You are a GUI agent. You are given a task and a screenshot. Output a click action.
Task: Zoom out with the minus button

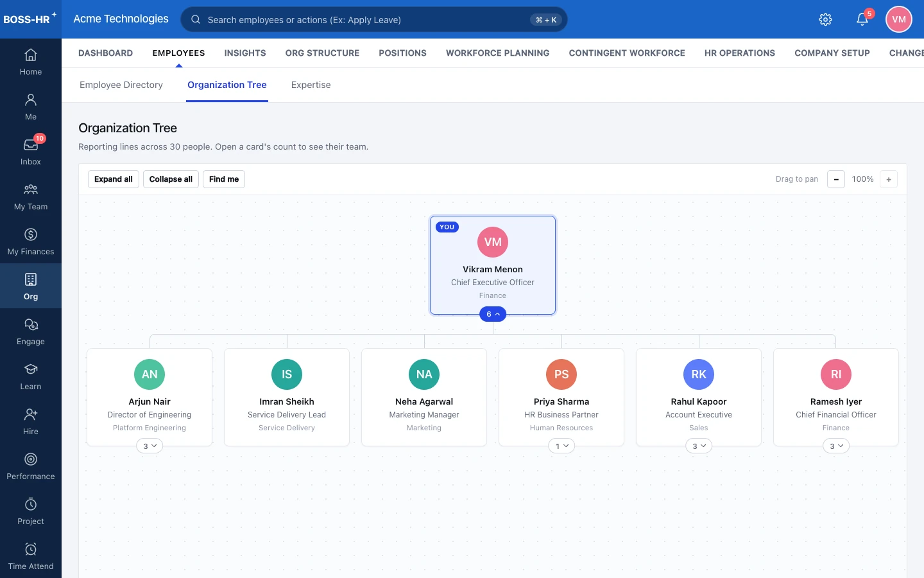[836, 179]
